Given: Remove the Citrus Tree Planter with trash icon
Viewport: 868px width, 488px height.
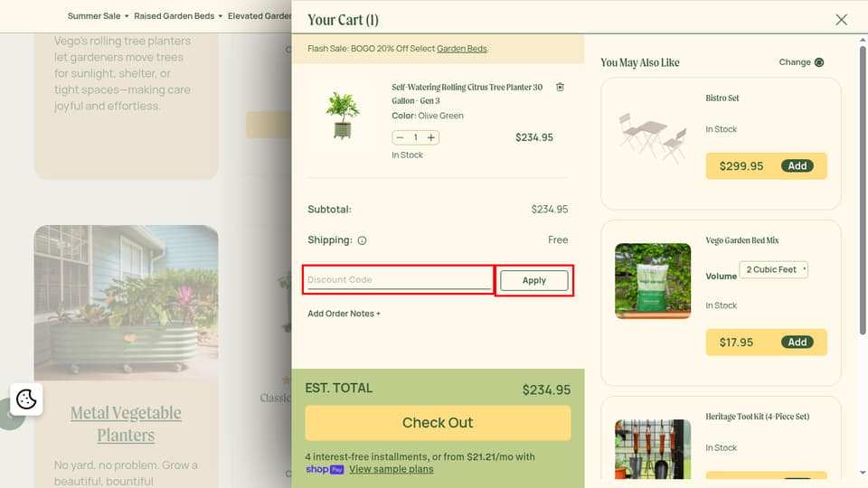Looking at the screenshot, I should (561, 87).
